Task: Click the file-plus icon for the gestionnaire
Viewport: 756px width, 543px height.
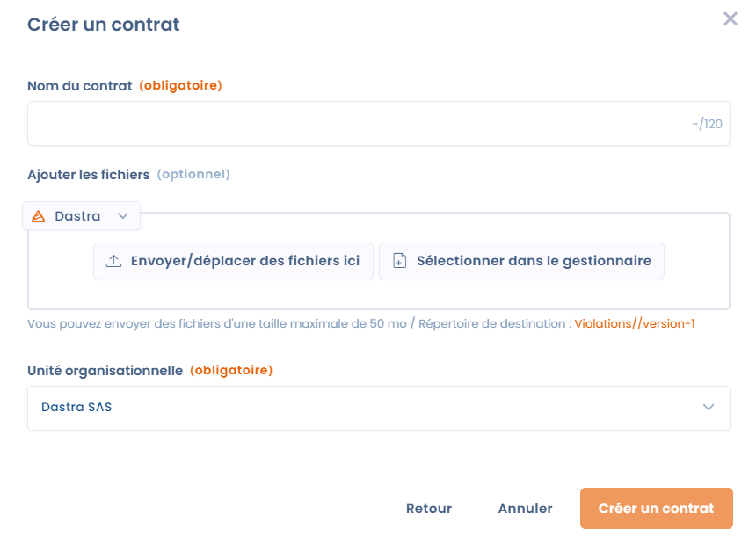Action: coord(399,261)
